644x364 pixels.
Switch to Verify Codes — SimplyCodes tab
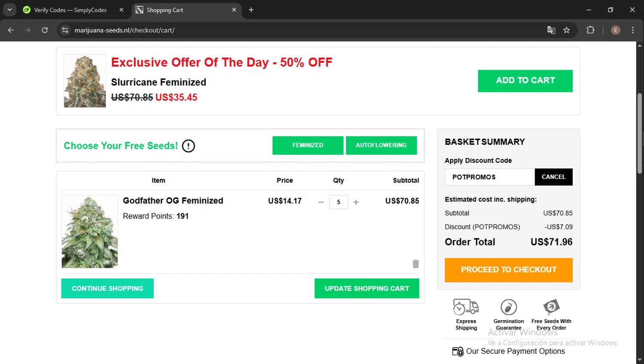point(70,10)
